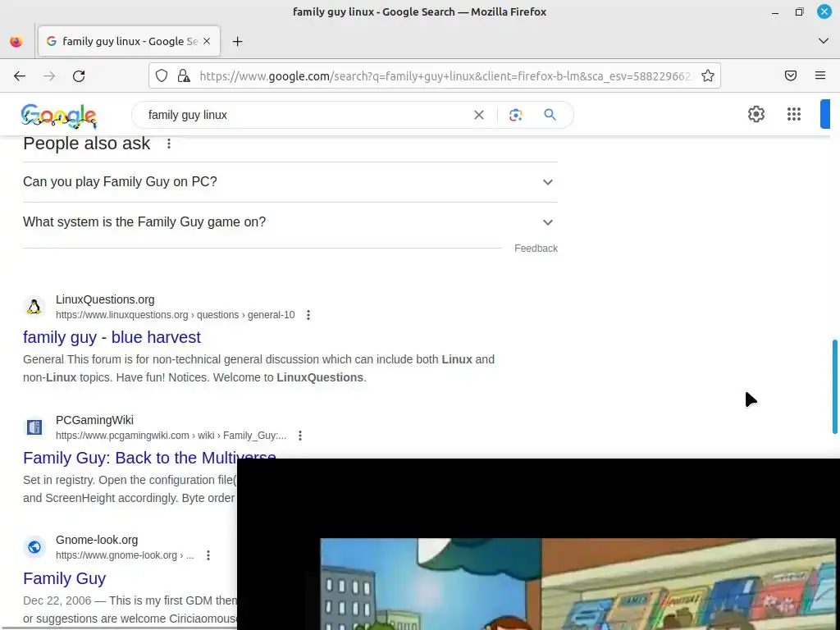Click the page vertical scrollbar thumb
The height and width of the screenshot is (630, 840).
834,386
